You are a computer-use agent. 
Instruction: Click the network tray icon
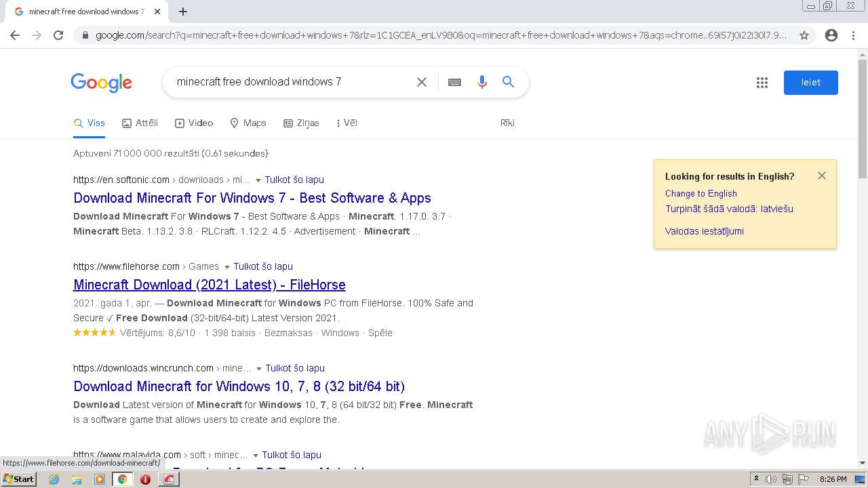point(787,479)
